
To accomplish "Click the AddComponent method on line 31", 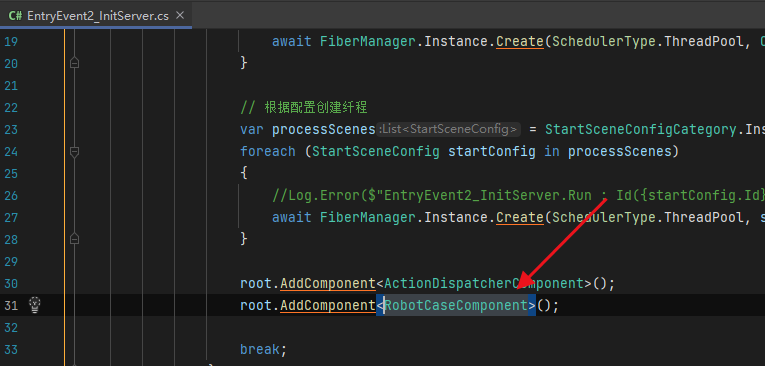I will pyautogui.click(x=328, y=305).
